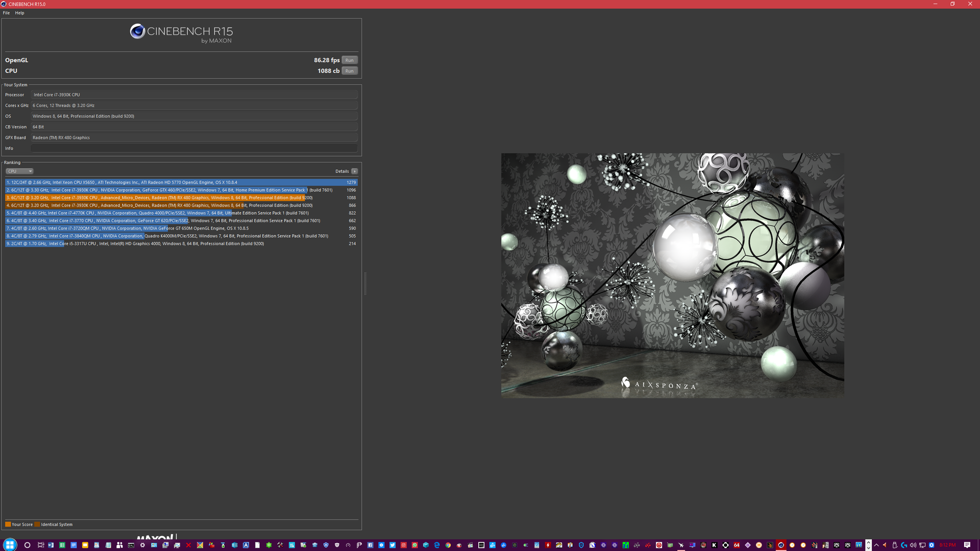Open the white K app taskbar icon
This screenshot has width=980, height=551.
coord(714,545)
